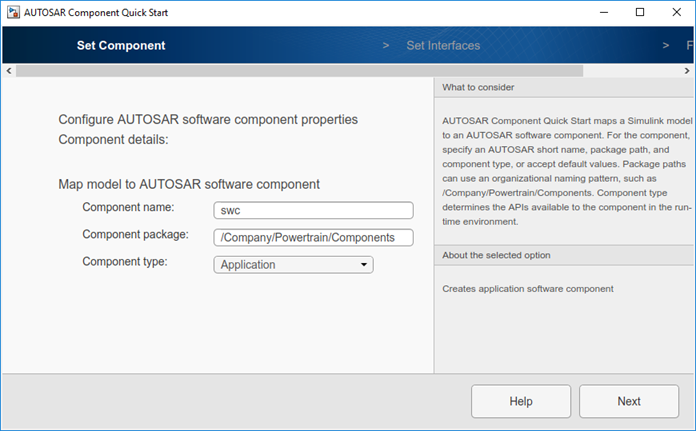Maximize the Quick Start window

pyautogui.click(x=640, y=13)
